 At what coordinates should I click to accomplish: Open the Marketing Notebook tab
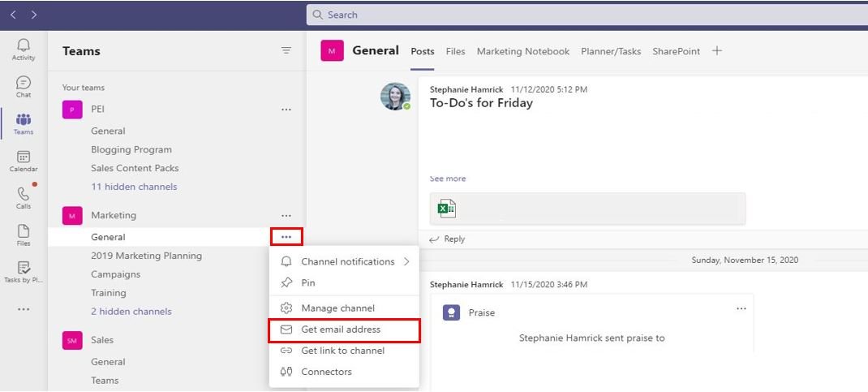523,51
